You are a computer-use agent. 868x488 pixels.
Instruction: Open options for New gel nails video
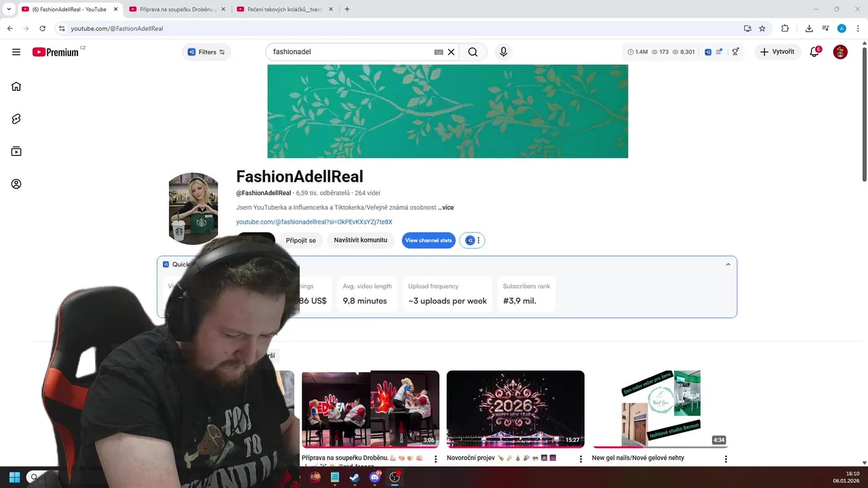(726, 459)
